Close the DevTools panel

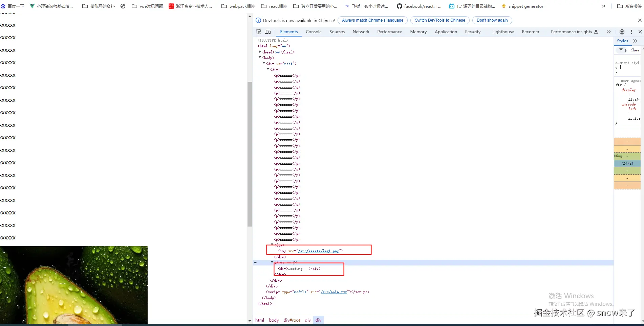click(x=640, y=32)
